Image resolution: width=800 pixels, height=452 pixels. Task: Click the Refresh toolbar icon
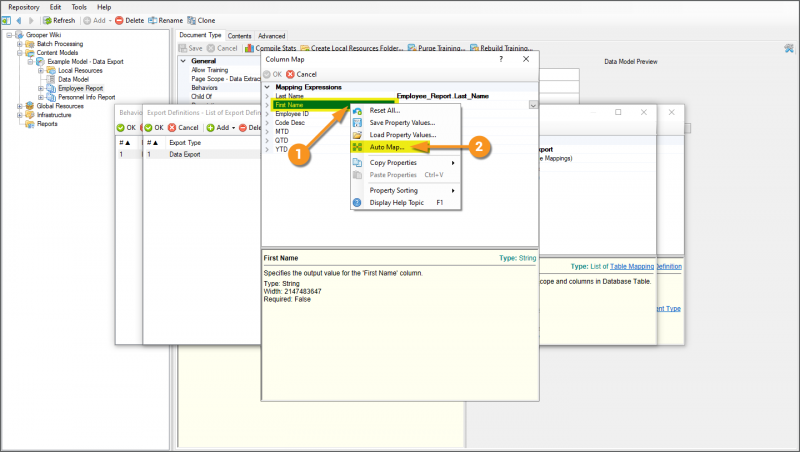[x=47, y=20]
